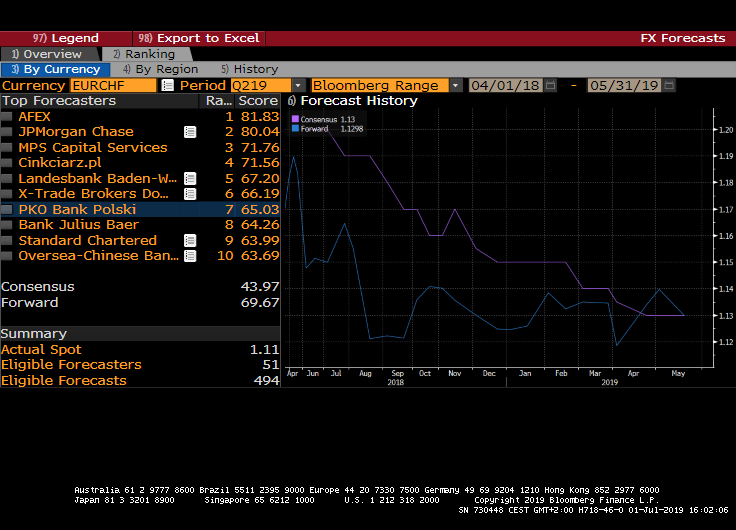The image size is (736, 530).
Task: Click the Bloomberg Range combo box
Action: pyautogui.click(x=380, y=86)
